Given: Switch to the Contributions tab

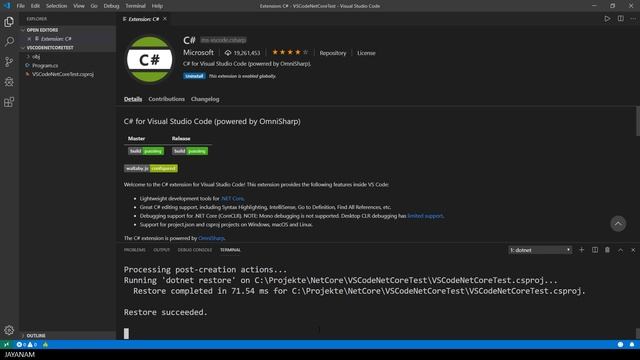Looking at the screenshot, I should (x=167, y=99).
